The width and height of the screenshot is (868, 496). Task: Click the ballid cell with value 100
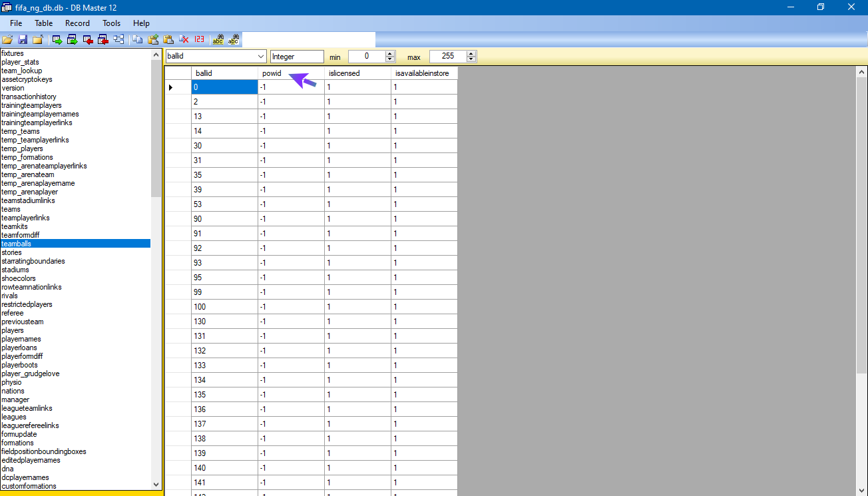(x=224, y=307)
